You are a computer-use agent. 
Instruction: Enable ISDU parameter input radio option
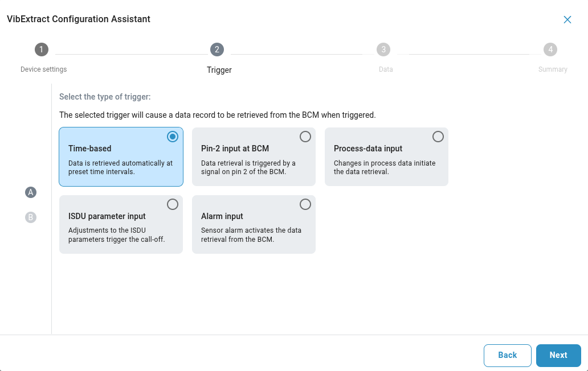coord(173,204)
